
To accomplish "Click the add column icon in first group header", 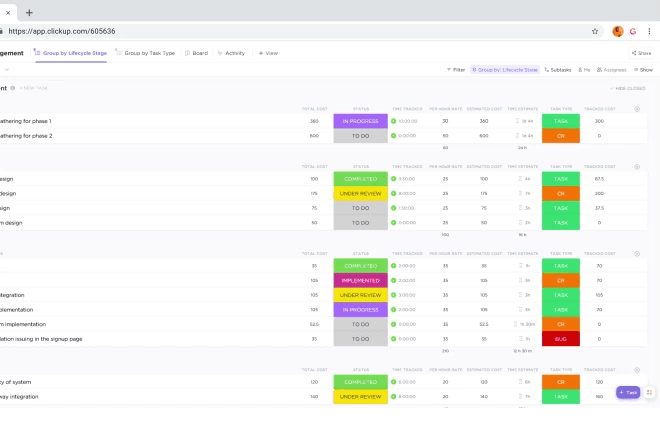I will tap(637, 109).
